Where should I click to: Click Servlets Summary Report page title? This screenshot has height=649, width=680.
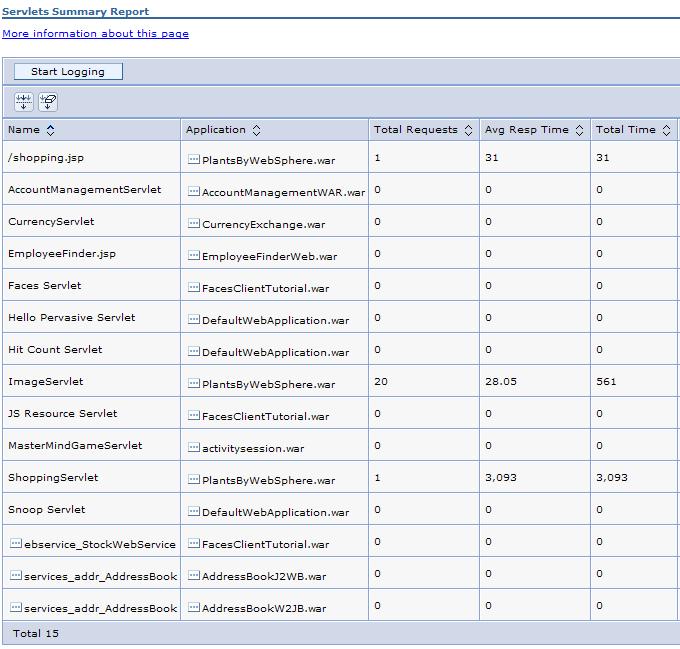(75, 12)
